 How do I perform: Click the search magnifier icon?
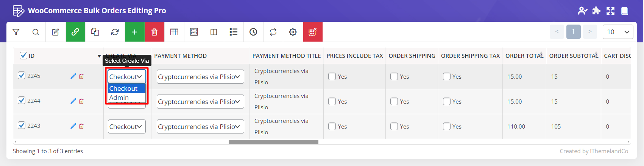(x=36, y=32)
